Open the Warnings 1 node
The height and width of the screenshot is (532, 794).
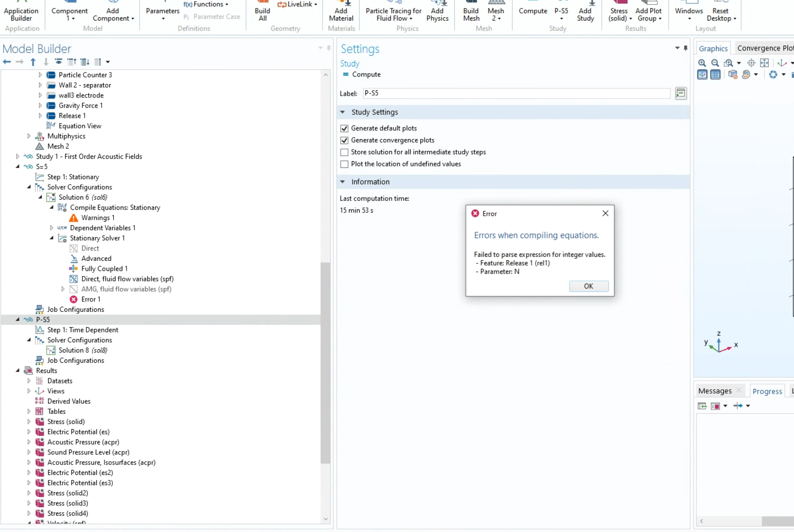(x=97, y=218)
